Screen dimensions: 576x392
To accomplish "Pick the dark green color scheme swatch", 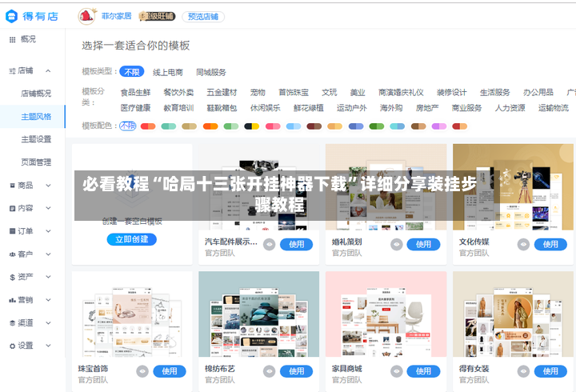I will (377, 126).
